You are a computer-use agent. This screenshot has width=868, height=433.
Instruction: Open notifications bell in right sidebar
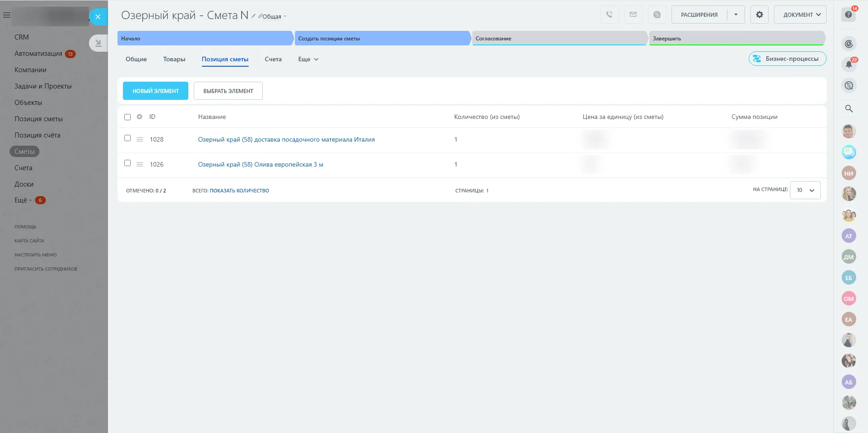click(849, 64)
